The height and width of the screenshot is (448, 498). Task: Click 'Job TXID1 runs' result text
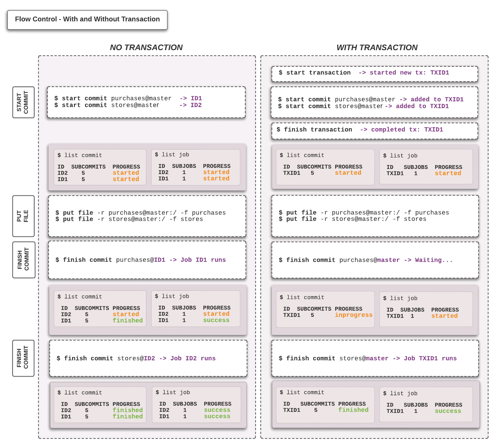coord(430,359)
